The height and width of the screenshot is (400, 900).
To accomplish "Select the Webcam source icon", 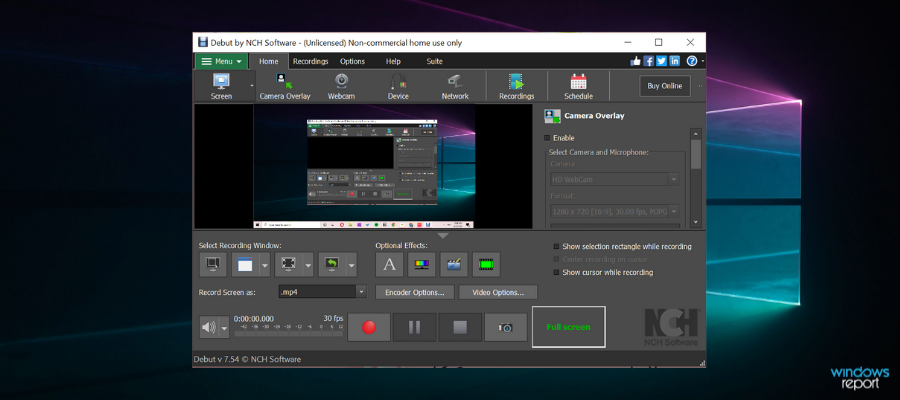I will [x=341, y=87].
